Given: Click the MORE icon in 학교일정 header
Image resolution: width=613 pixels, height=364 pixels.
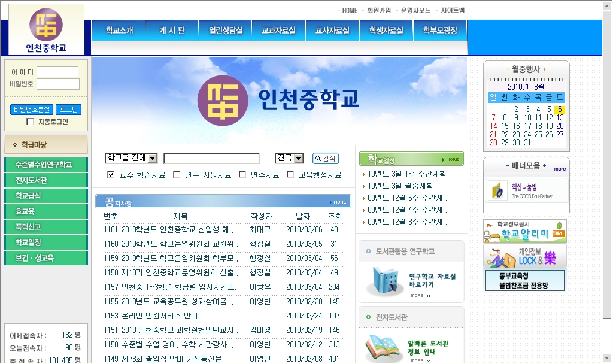Looking at the screenshot, I should coord(452,159).
